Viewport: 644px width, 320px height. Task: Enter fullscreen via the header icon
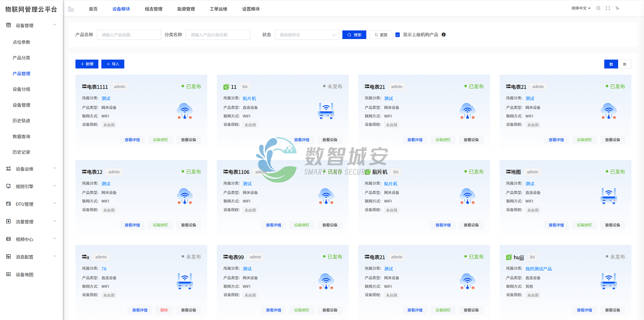(x=608, y=8)
